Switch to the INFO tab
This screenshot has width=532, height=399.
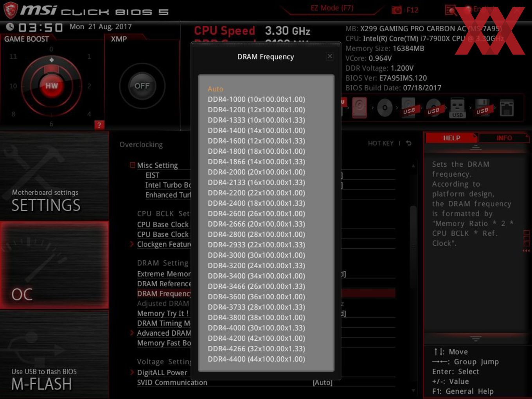coord(504,138)
